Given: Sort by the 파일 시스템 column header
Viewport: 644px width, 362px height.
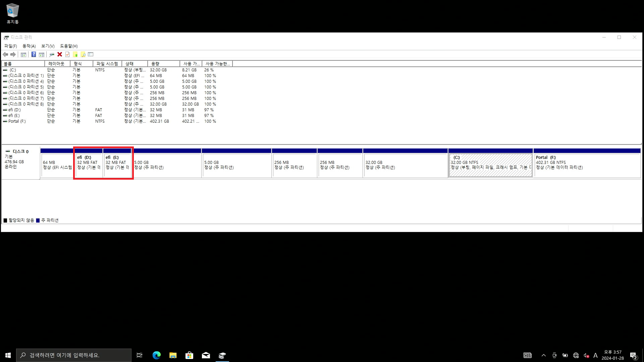Looking at the screenshot, I should (107, 64).
